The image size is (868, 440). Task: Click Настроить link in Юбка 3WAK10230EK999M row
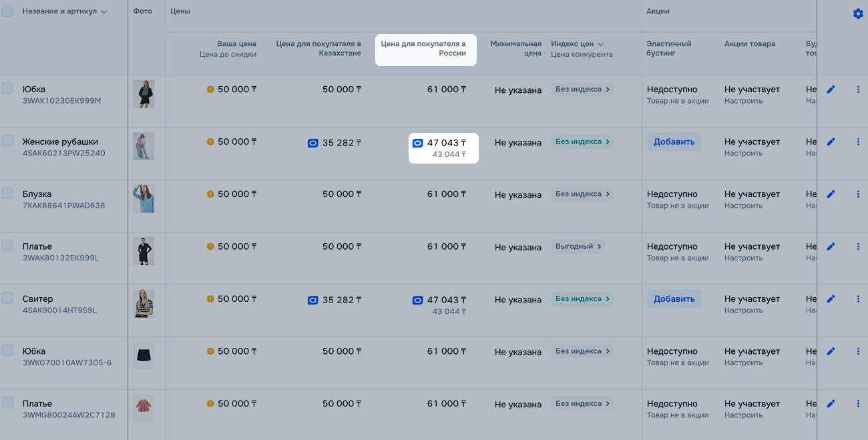tap(743, 101)
